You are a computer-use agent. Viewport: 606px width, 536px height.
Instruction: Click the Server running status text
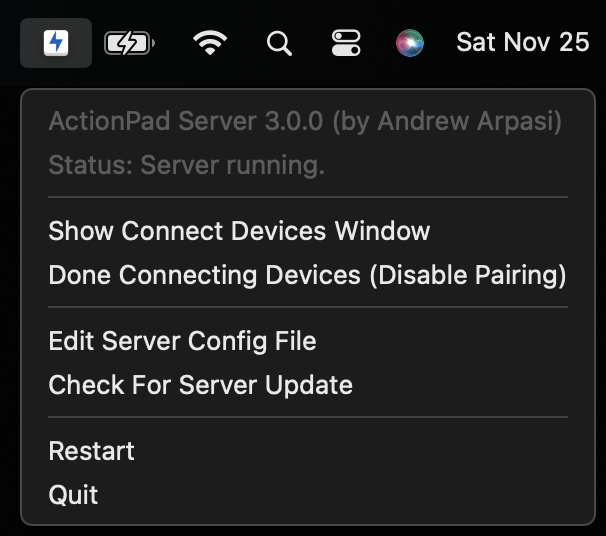click(232, 165)
